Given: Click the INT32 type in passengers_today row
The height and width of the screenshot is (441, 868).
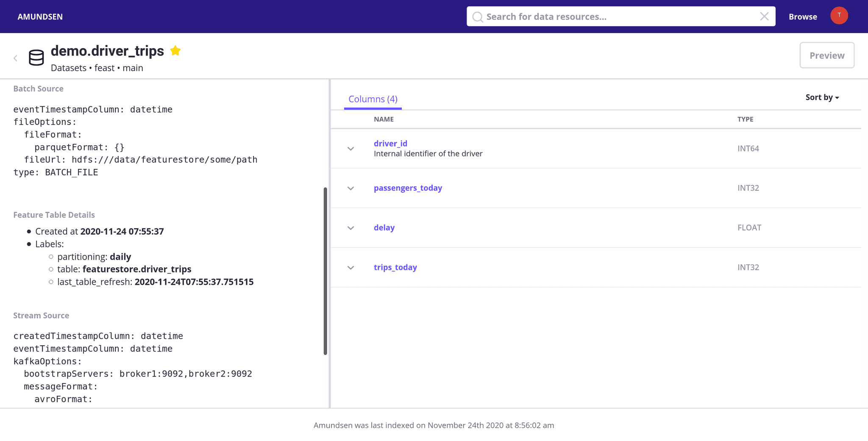Looking at the screenshot, I should 748,188.
